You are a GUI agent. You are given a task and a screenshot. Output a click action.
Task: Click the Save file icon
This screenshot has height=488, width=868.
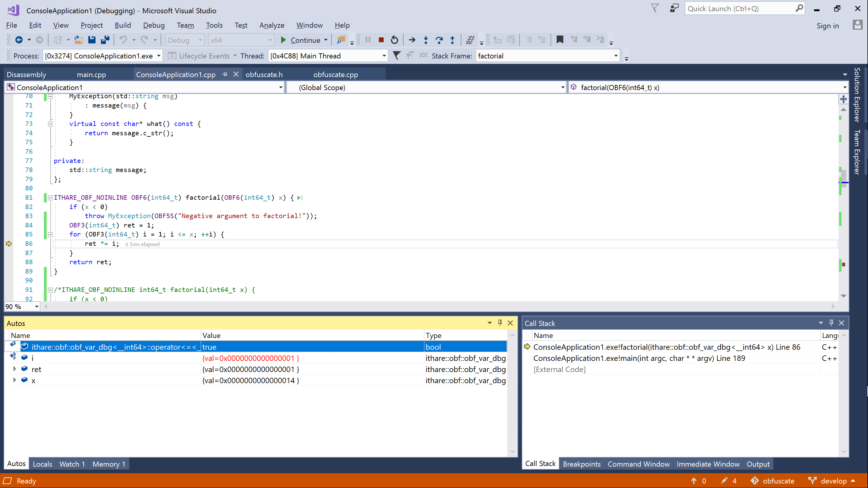pyautogui.click(x=92, y=40)
